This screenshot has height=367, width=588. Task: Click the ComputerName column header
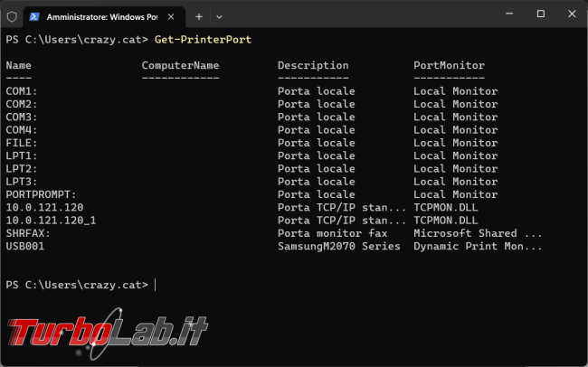tap(180, 66)
